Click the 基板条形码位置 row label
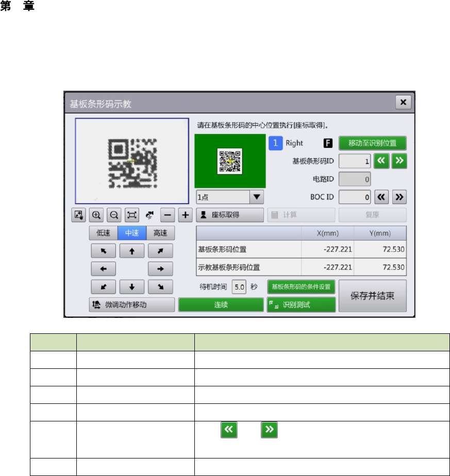The height and width of the screenshot is (476, 450). pyautogui.click(x=222, y=249)
